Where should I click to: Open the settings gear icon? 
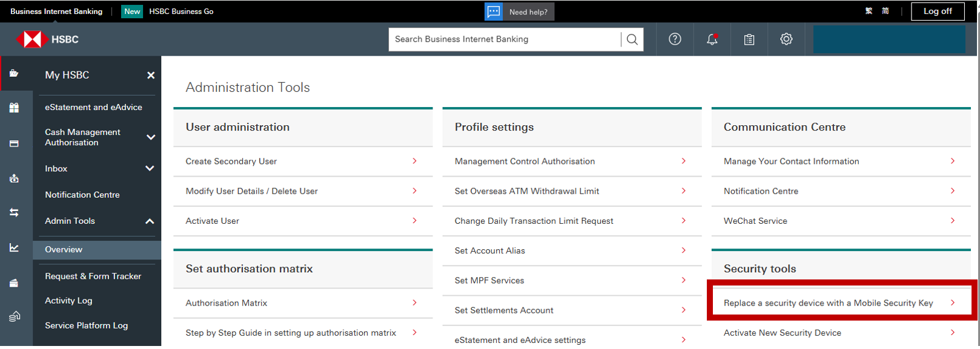(x=786, y=39)
